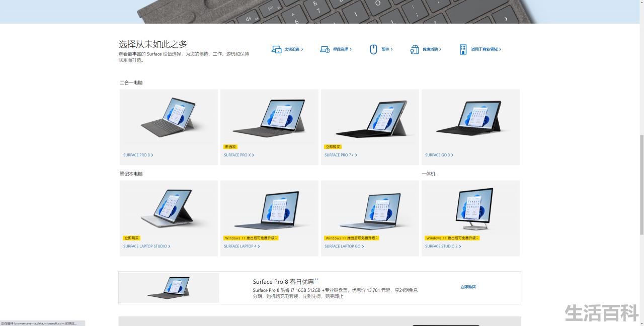Click the 一体机 section heading

coord(429,174)
